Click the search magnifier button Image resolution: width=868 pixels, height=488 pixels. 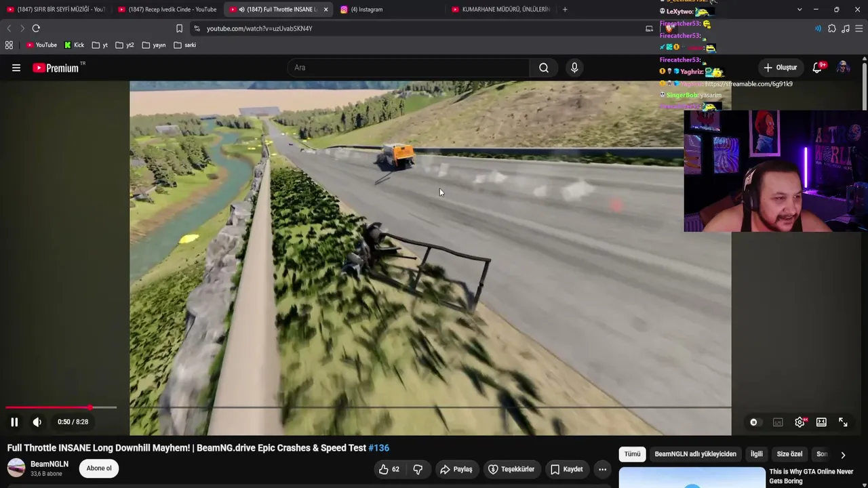pos(544,68)
